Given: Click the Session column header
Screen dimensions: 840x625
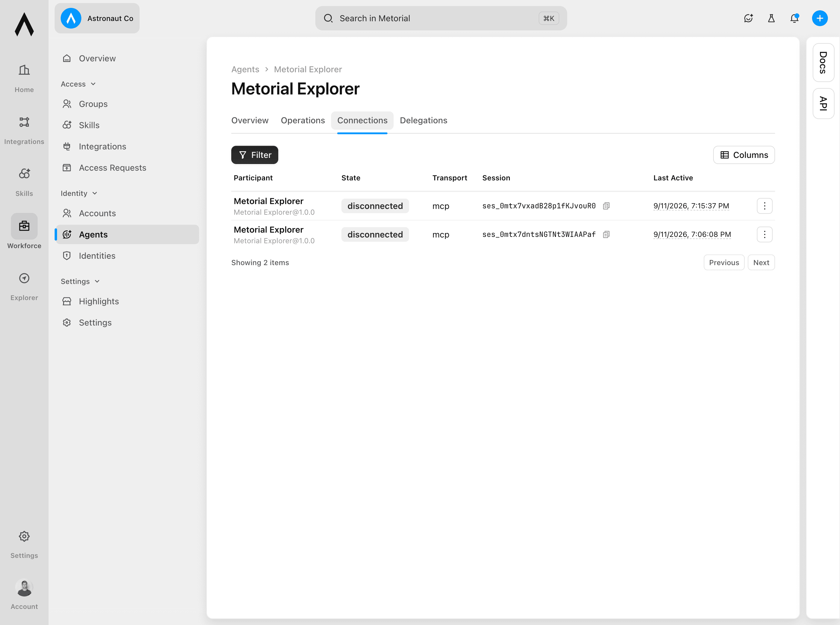Looking at the screenshot, I should [496, 178].
